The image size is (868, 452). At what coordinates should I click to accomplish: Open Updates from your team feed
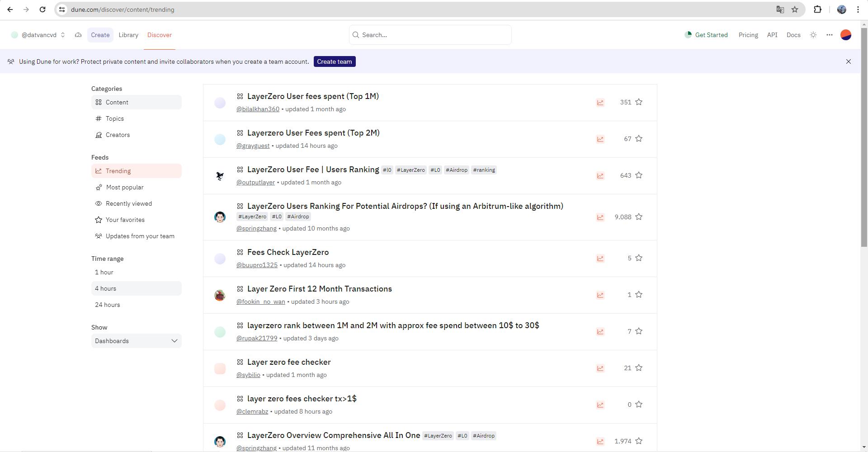136,236
